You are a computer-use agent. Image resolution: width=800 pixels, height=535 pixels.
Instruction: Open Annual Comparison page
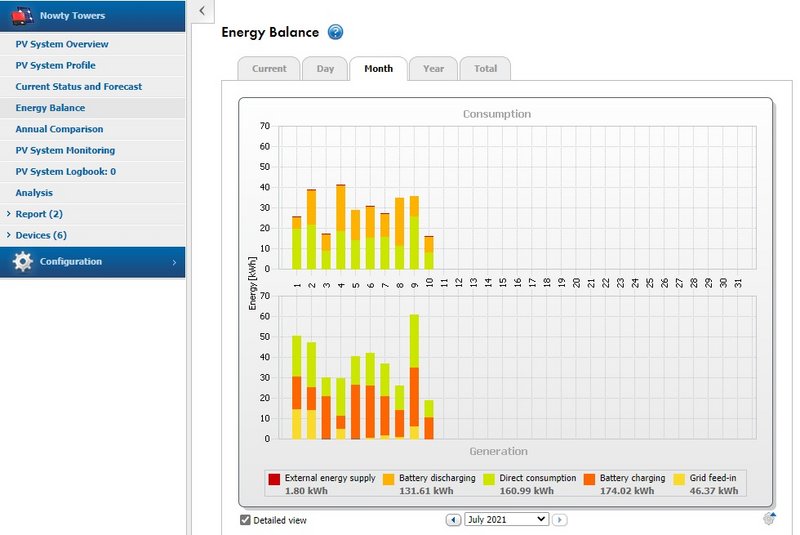pyautogui.click(x=92, y=129)
